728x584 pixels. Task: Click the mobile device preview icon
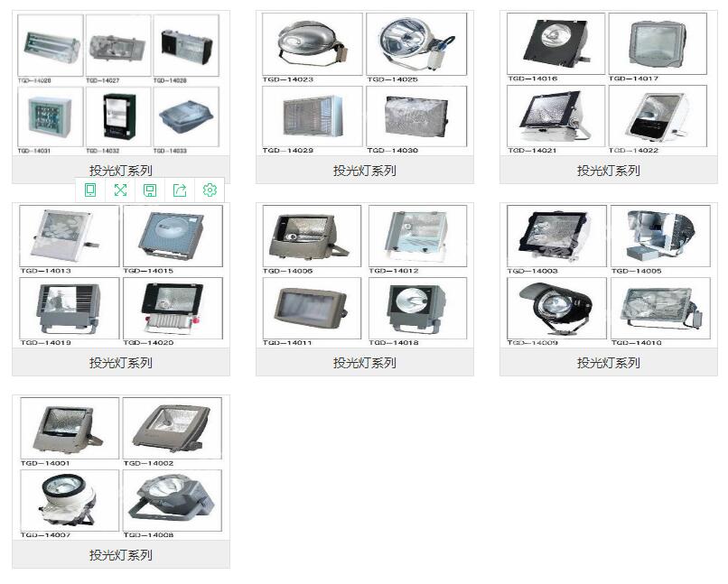click(x=90, y=190)
